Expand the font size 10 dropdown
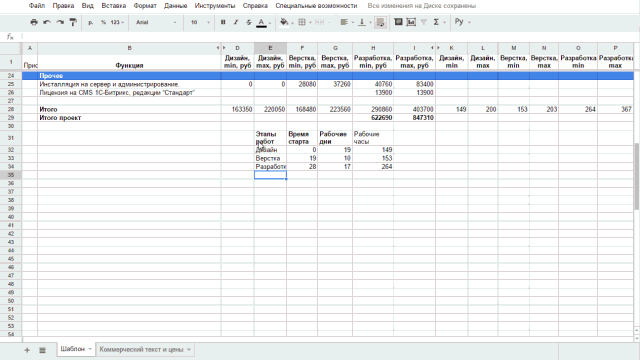This screenshot has width=640, height=360. coord(200,22)
